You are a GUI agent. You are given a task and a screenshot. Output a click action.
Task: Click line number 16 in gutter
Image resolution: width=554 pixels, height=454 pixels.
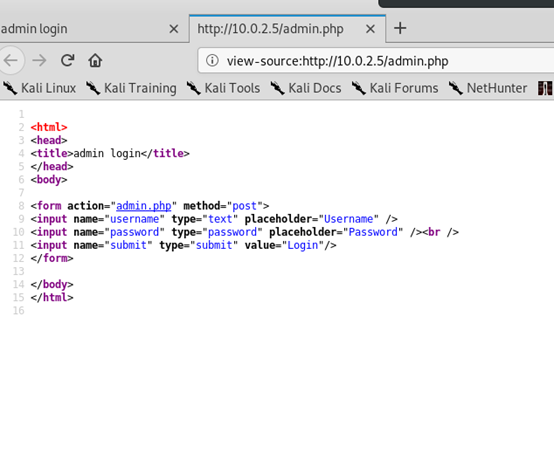point(18,311)
